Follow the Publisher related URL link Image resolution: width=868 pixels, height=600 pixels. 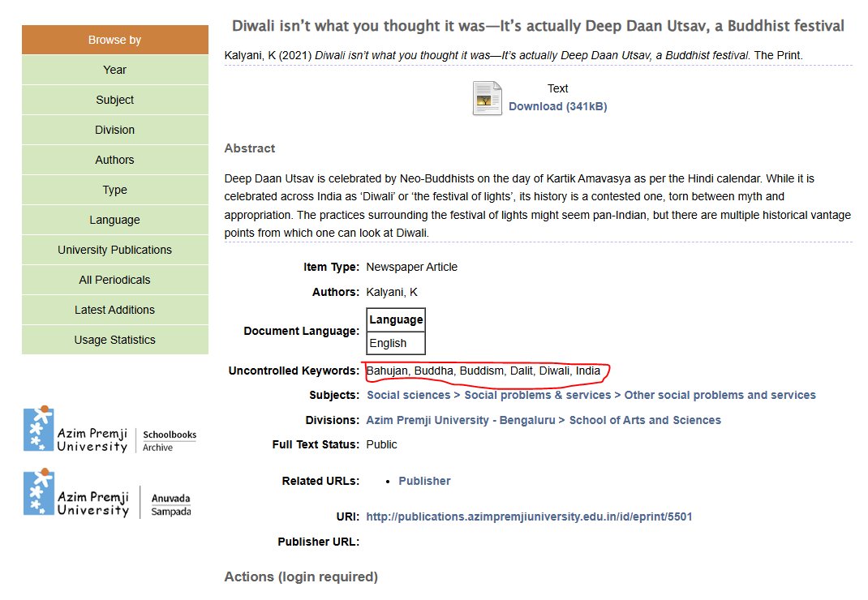(x=424, y=481)
